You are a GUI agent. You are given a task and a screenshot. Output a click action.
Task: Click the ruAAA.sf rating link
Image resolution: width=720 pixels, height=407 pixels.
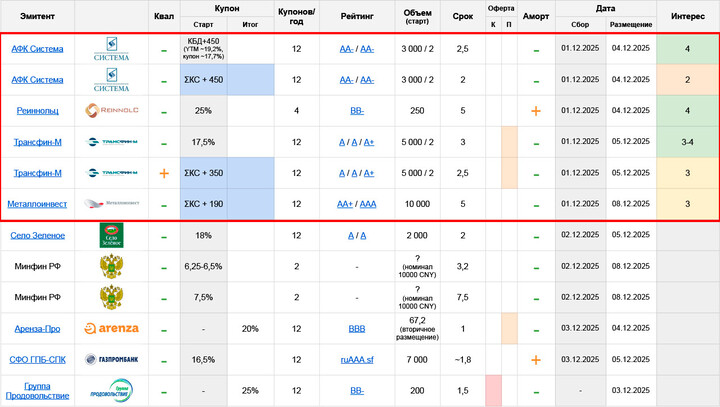(x=357, y=359)
